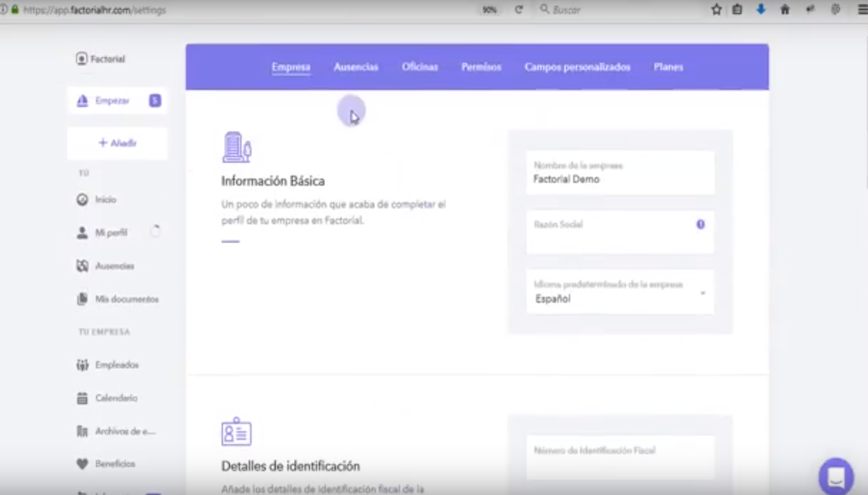Click the Mi perfil person icon
Screen dimensions: 868x495
[x=82, y=233]
